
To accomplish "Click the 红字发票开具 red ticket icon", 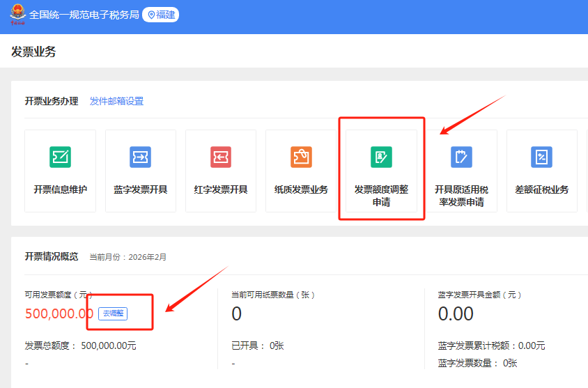I will coord(220,157).
